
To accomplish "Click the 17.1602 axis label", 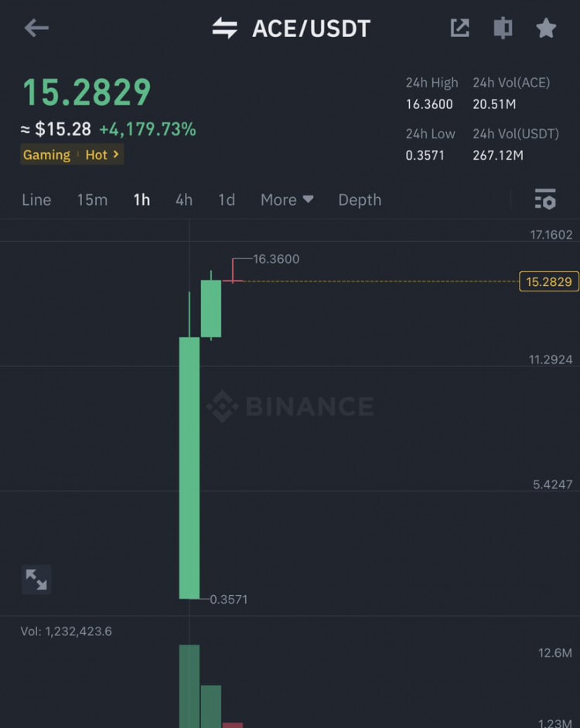I will click(x=551, y=235).
